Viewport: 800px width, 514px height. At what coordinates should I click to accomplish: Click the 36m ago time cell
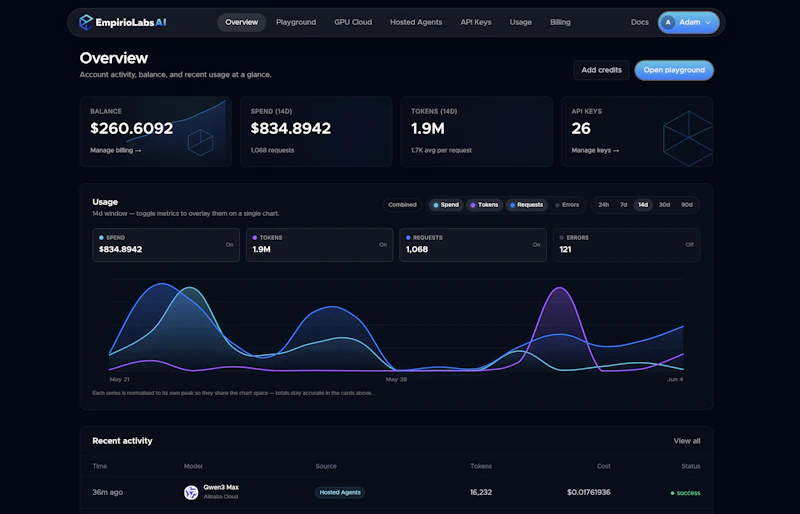(108, 493)
